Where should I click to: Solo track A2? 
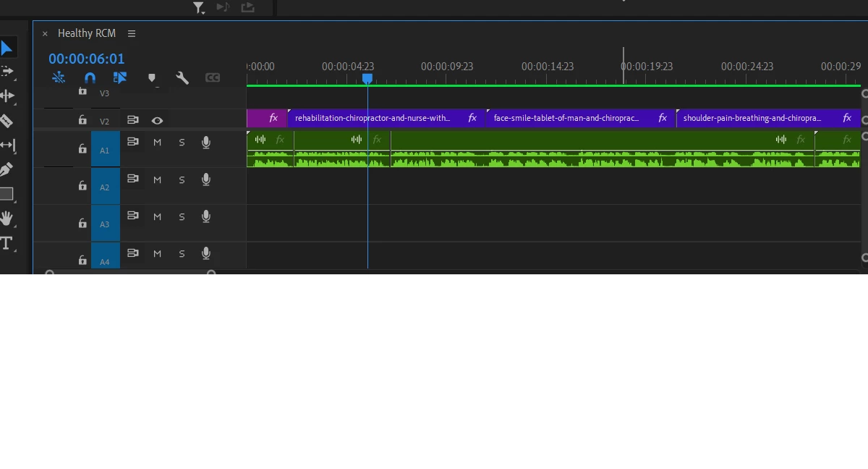[x=182, y=179]
